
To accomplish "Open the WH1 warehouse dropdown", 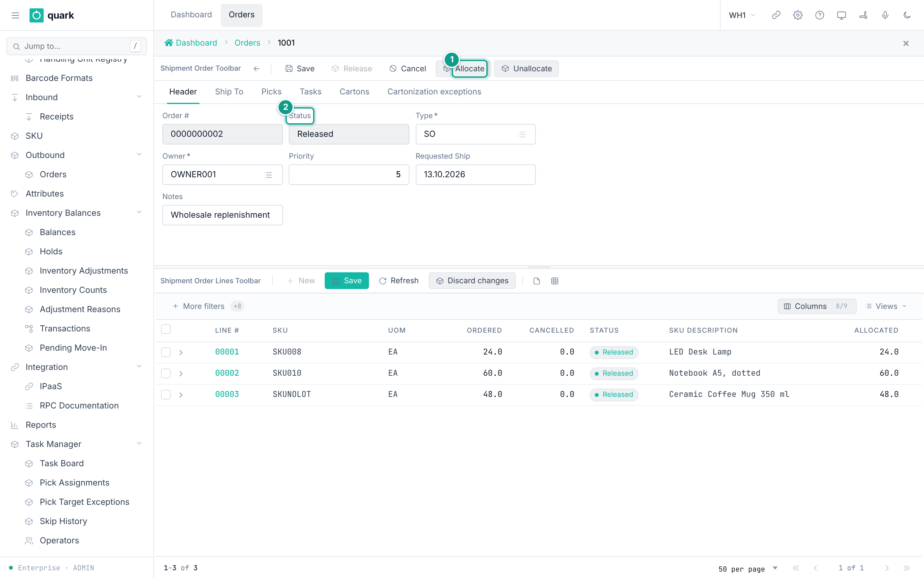I will [742, 15].
